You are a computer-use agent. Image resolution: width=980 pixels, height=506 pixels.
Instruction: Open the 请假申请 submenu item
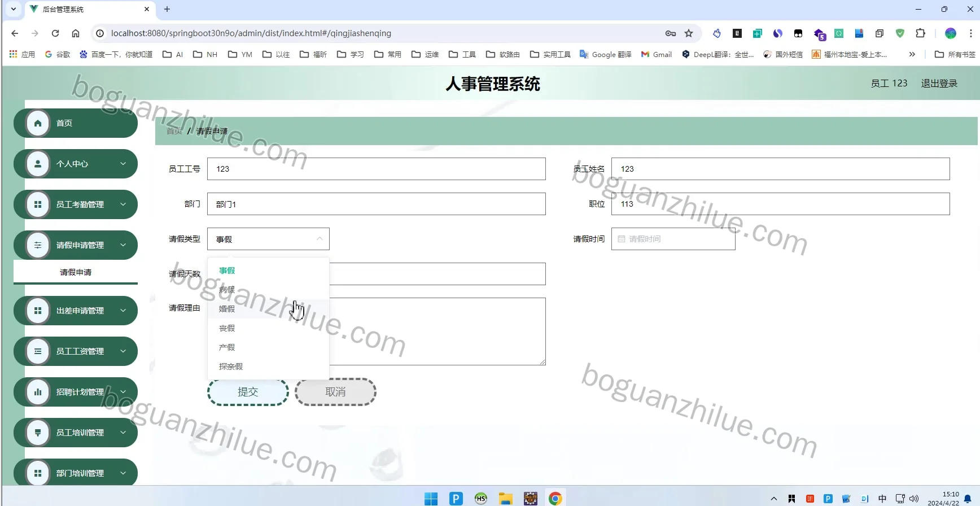click(x=76, y=272)
